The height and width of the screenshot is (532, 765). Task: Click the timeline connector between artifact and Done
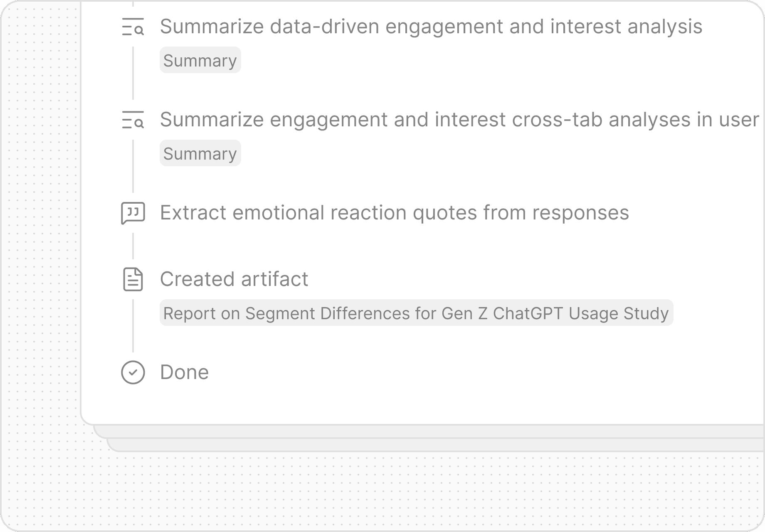133,326
